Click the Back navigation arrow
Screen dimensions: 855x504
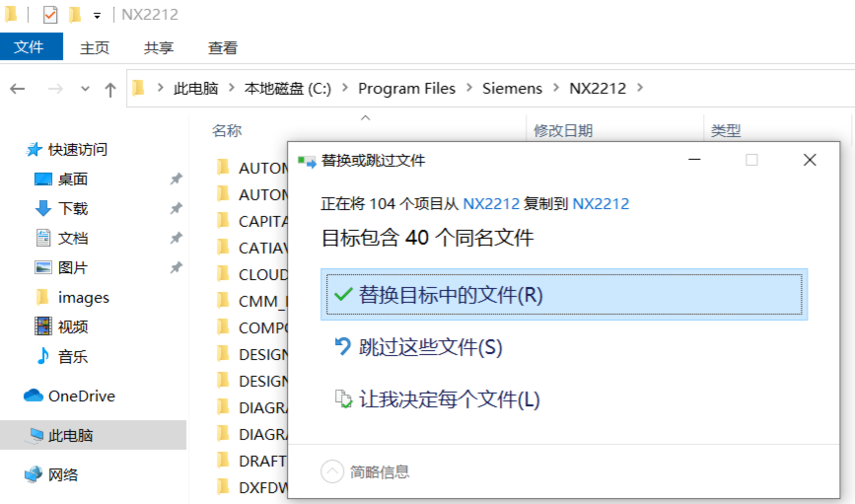pos(17,89)
